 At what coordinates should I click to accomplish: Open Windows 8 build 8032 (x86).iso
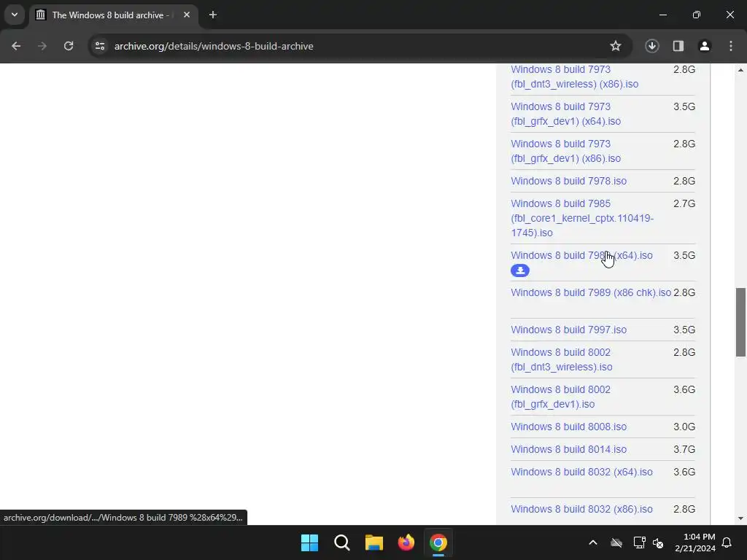[581, 509]
